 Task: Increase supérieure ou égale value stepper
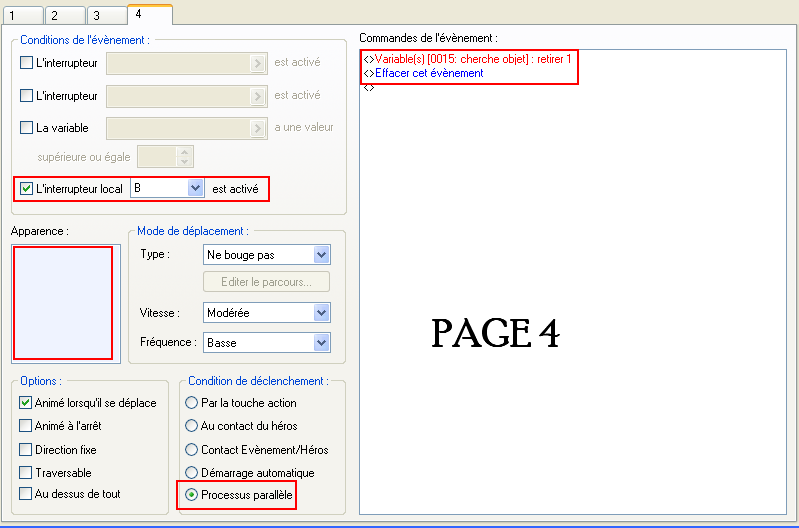(x=184, y=152)
